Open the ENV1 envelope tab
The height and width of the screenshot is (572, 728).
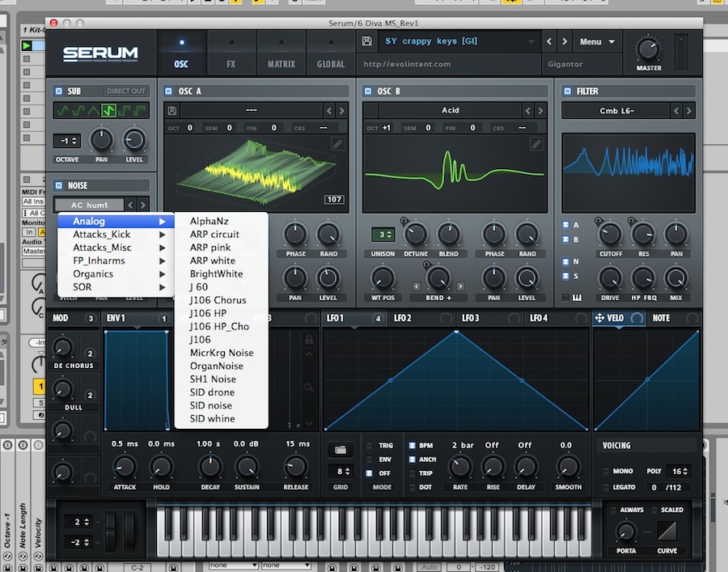click(136, 318)
